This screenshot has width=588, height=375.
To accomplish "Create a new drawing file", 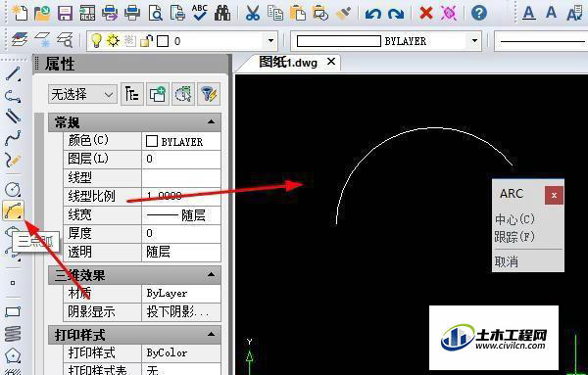I will pyautogui.click(x=20, y=13).
